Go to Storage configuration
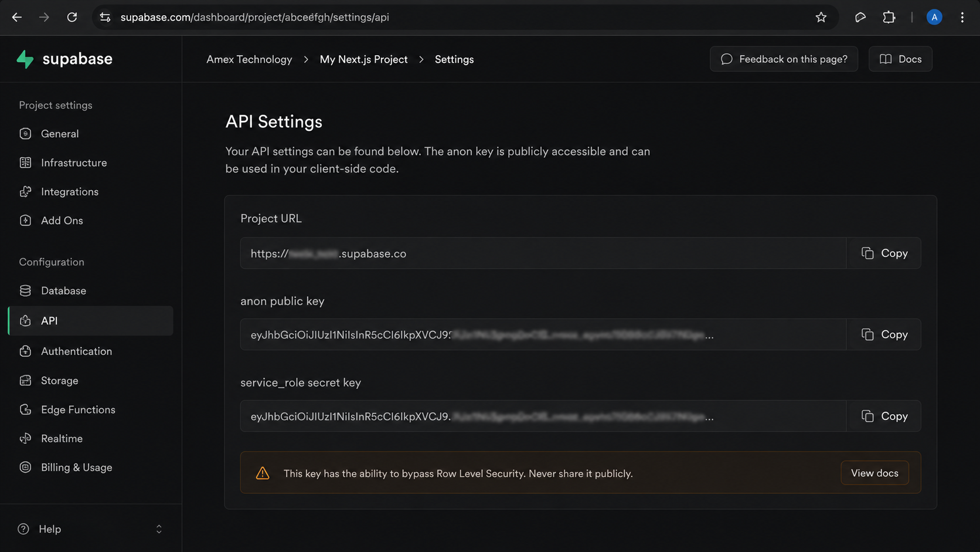Viewport: 980px width, 552px height. [90, 381]
